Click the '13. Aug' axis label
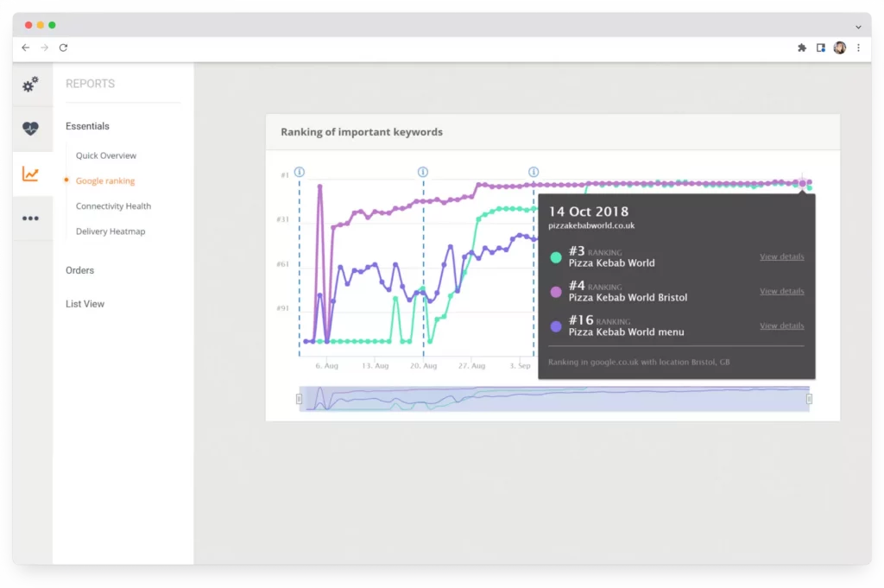The image size is (884, 588). click(x=375, y=366)
